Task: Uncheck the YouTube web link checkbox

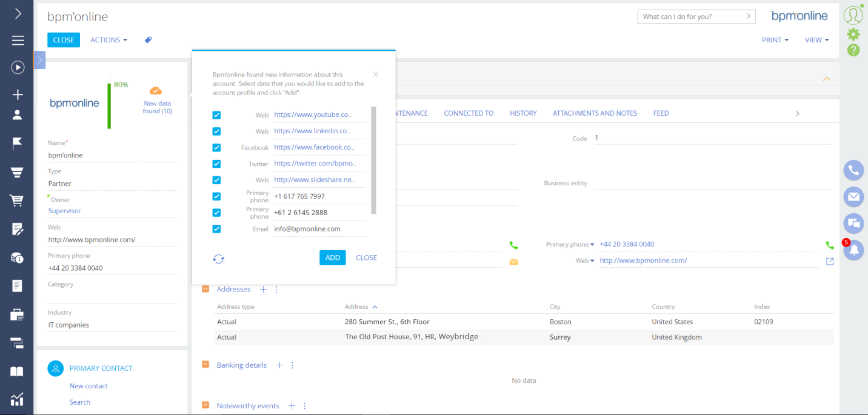Action: point(216,115)
